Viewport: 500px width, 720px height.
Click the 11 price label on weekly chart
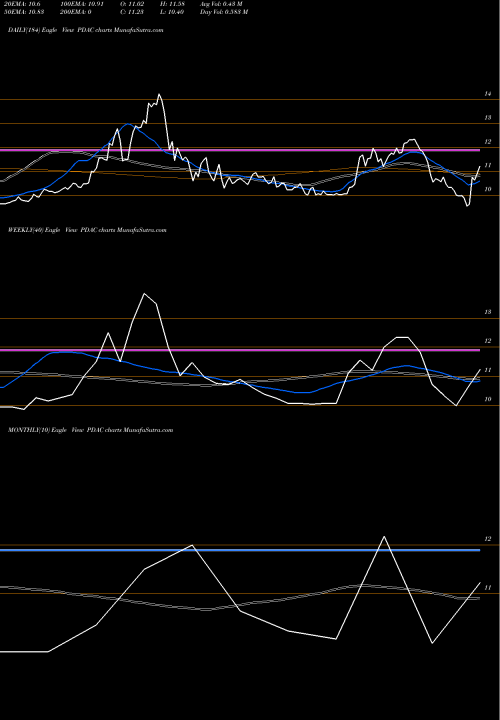488,370
